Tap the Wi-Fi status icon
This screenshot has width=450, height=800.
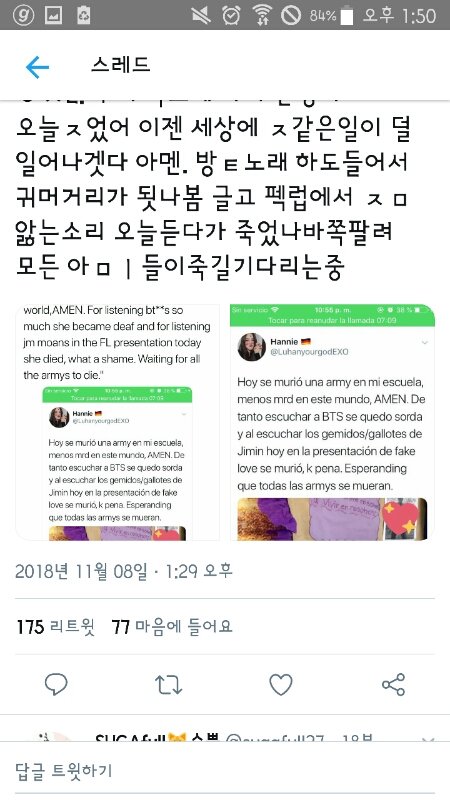pyautogui.click(x=262, y=15)
